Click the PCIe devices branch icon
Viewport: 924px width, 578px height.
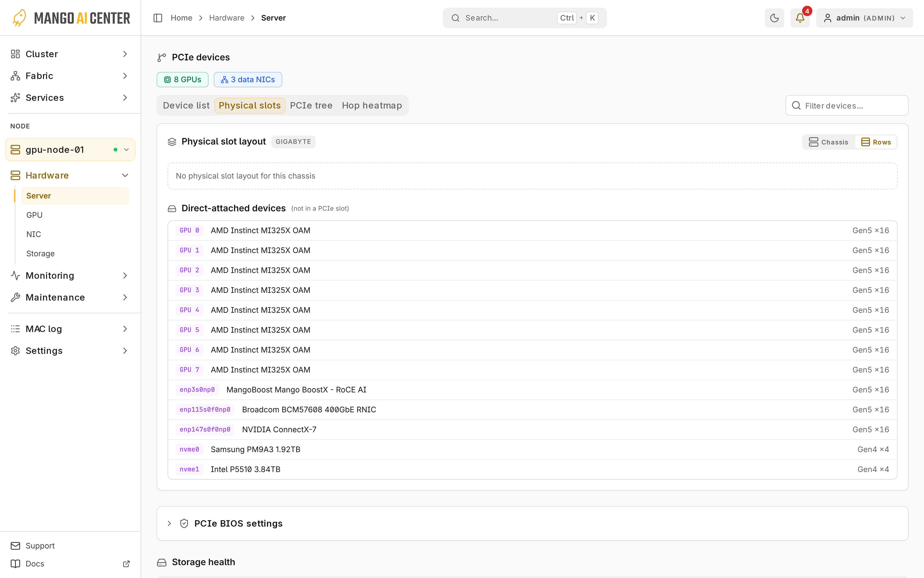coord(161,57)
